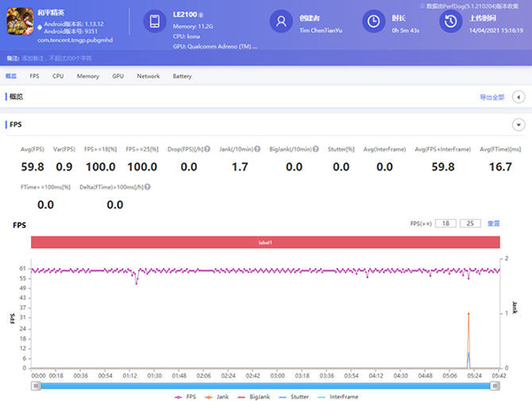Click the reset link beside FPS thresholds
The width and height of the screenshot is (532, 401).
click(x=495, y=224)
